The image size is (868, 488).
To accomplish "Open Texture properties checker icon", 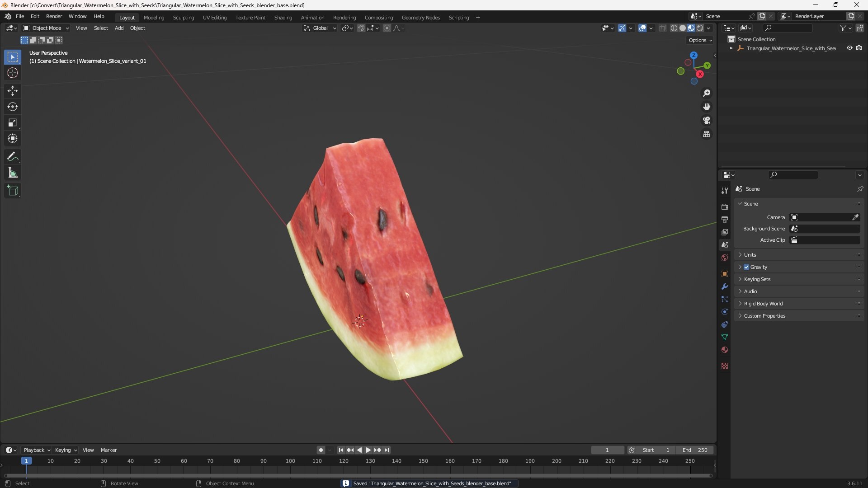I will tap(725, 366).
